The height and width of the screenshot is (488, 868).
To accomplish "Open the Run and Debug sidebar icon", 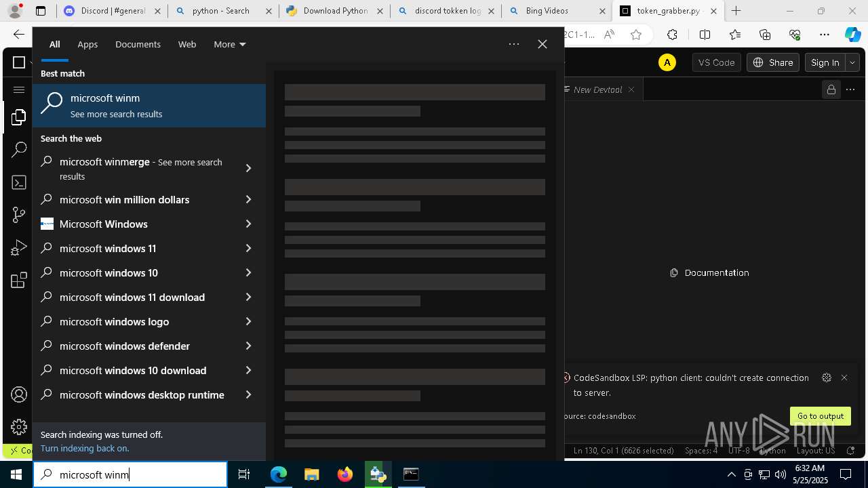I will tap(19, 247).
